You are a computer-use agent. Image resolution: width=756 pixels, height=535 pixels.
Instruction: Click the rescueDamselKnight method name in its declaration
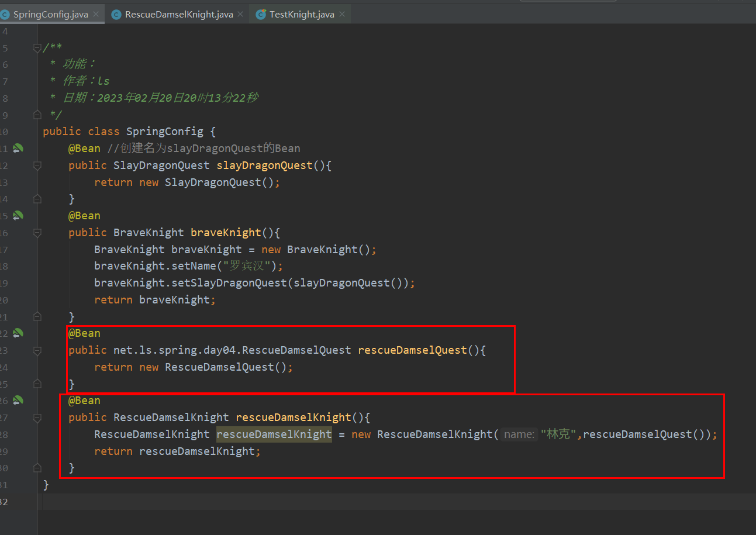294,417
